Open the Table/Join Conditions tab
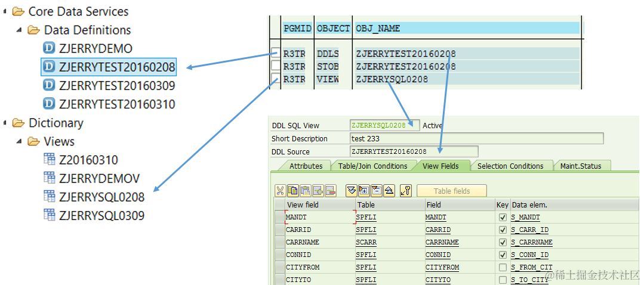The height and width of the screenshot is (285, 644). coord(372,166)
